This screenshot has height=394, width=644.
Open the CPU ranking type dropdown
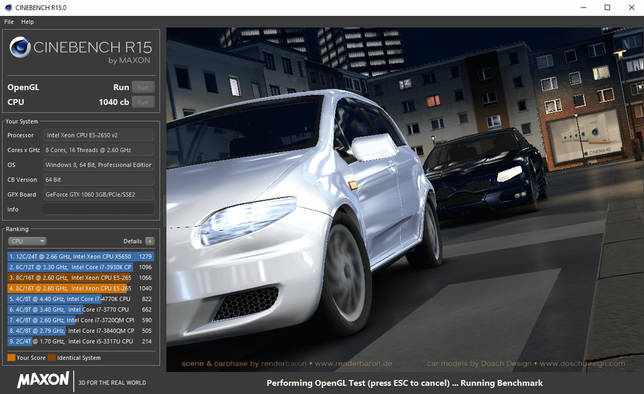tap(27, 241)
